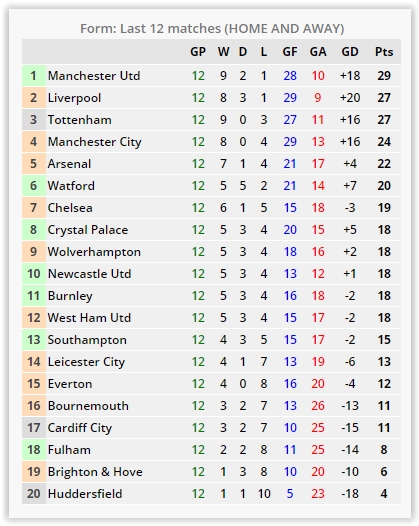Select Chelsea in the form table
This screenshot has width=419, height=526.
point(70,208)
